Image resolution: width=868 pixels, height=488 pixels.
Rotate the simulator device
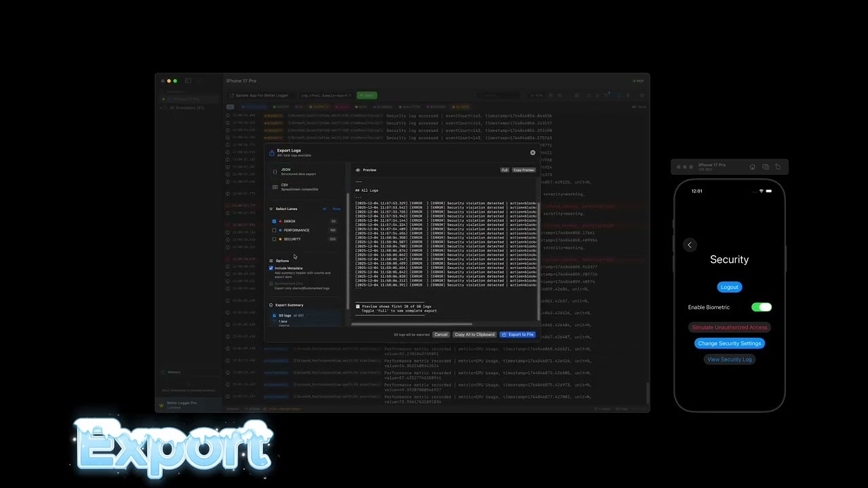point(778,167)
